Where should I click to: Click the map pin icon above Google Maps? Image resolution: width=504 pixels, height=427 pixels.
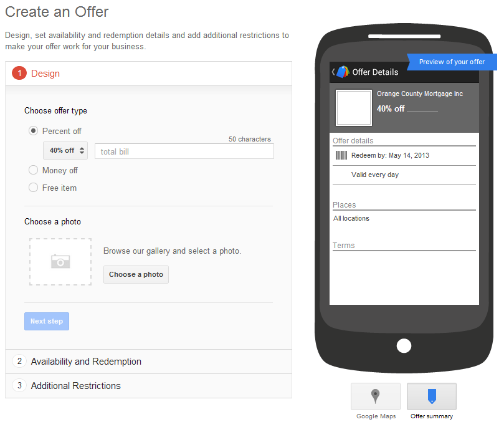click(375, 395)
